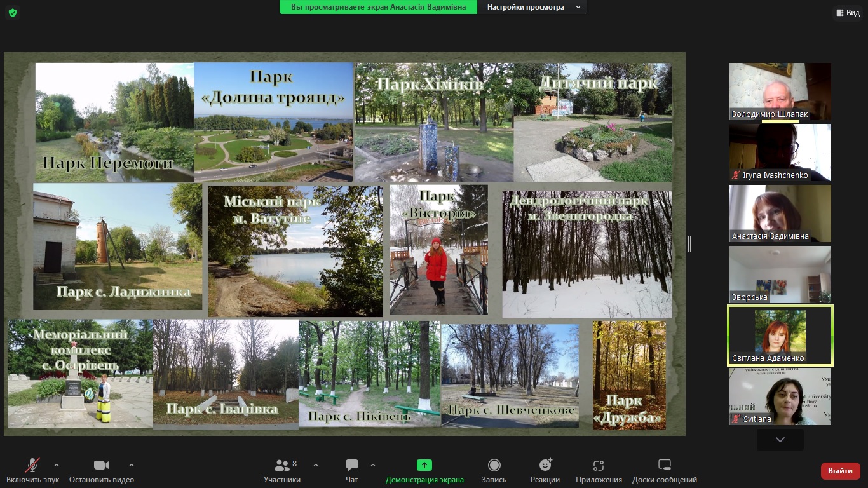Click the Парк Хіміків photo
The width and height of the screenshot is (868, 488).
click(434, 122)
